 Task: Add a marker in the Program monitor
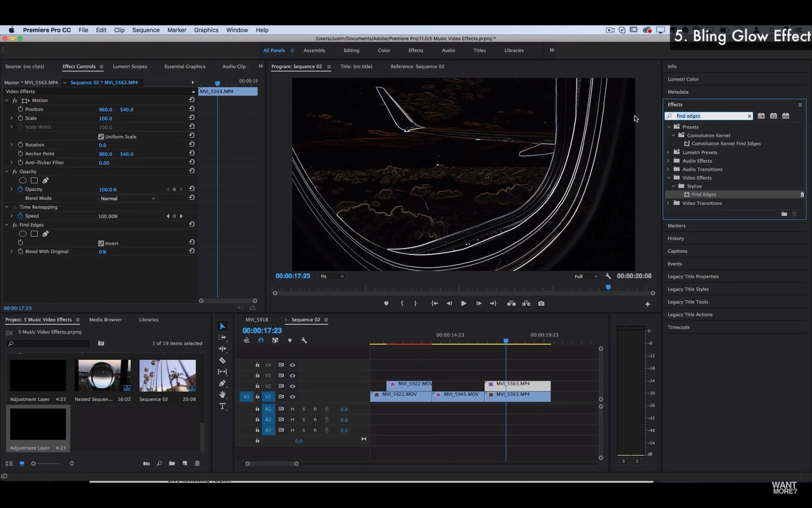click(386, 303)
